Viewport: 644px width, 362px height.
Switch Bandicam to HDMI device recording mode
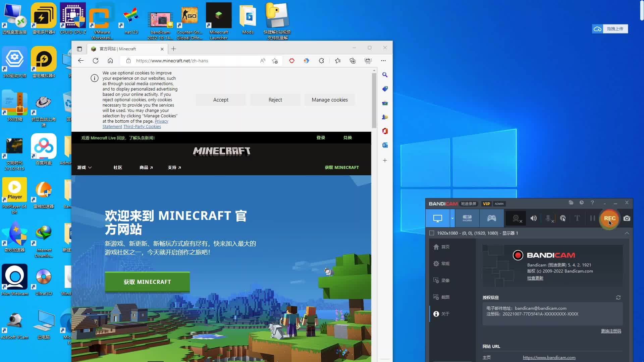click(x=467, y=219)
